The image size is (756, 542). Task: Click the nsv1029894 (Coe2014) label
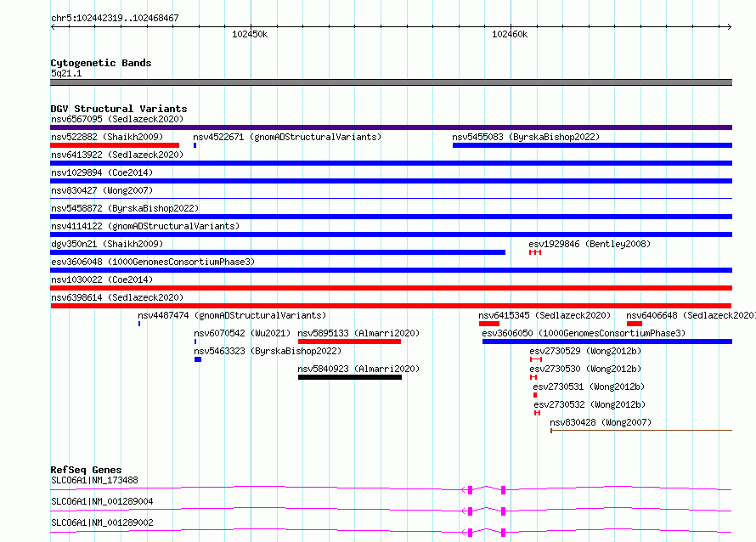pyautogui.click(x=102, y=172)
